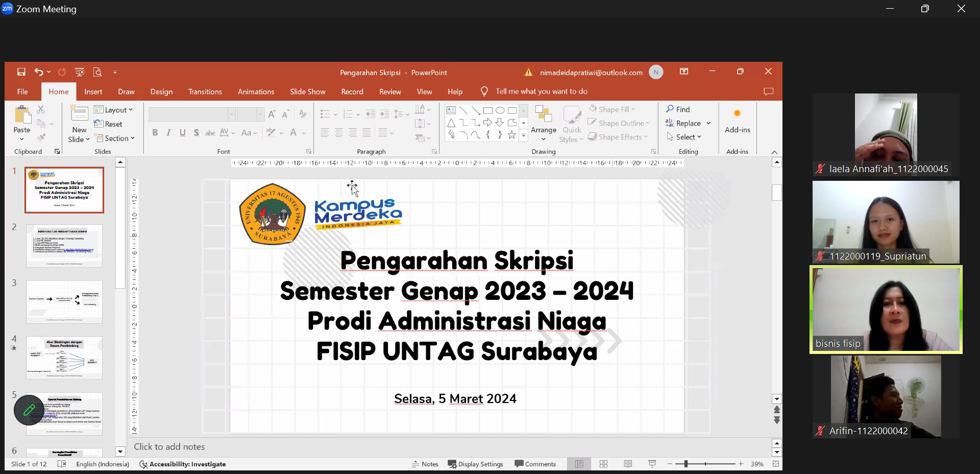Click Text Shadow S icon
Viewport: 980px width, 474px height.
click(x=196, y=133)
